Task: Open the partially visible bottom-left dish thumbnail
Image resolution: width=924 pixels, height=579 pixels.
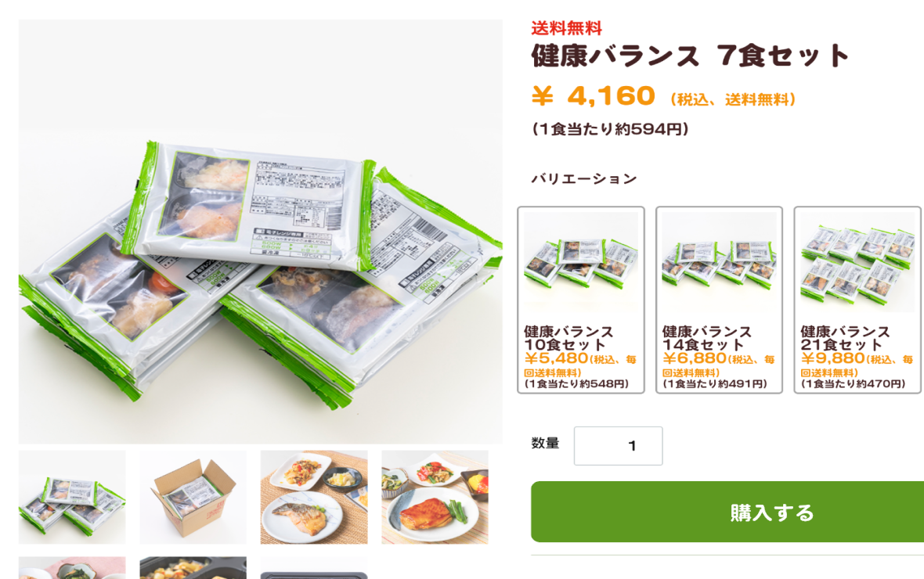Action: 72,568
